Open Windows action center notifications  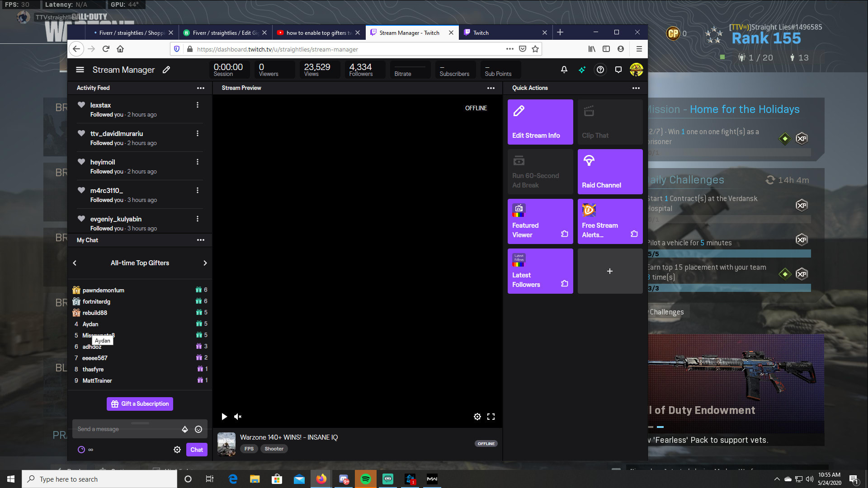pos(854,479)
